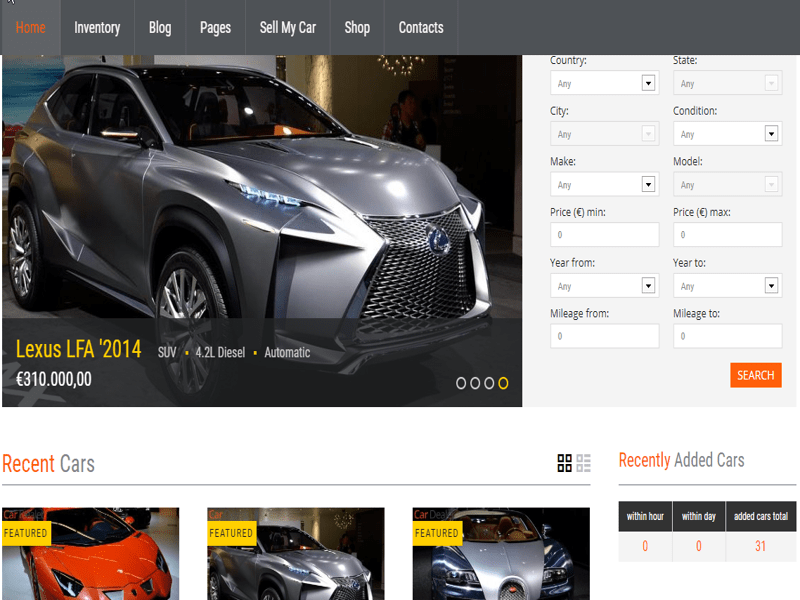Switch Recent Cars to grid view

pyautogui.click(x=564, y=462)
